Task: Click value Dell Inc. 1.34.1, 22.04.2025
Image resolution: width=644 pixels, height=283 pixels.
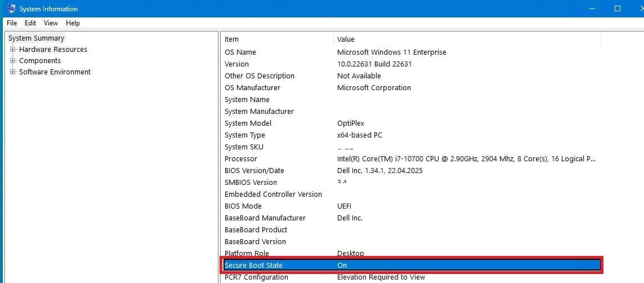Action: point(379,171)
